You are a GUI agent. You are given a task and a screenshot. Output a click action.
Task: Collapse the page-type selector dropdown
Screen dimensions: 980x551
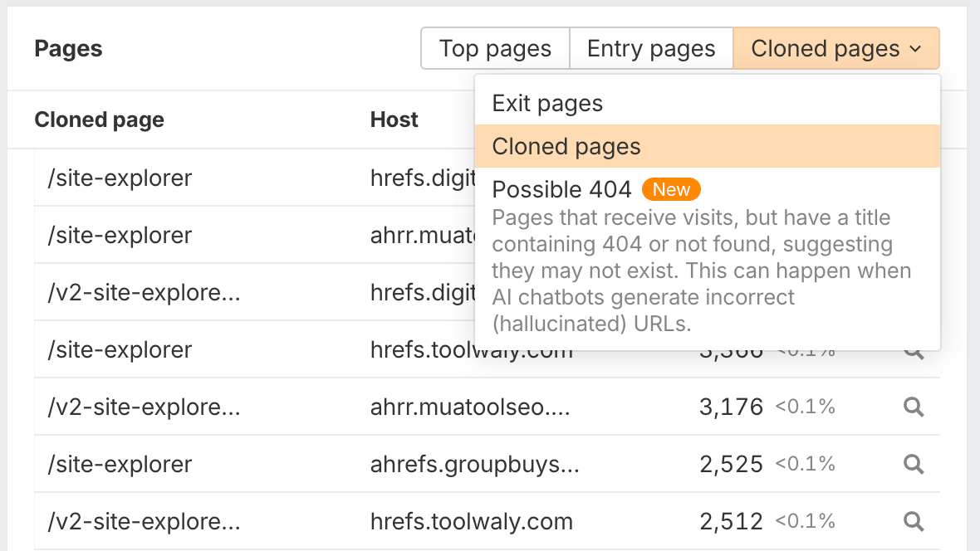(x=915, y=48)
